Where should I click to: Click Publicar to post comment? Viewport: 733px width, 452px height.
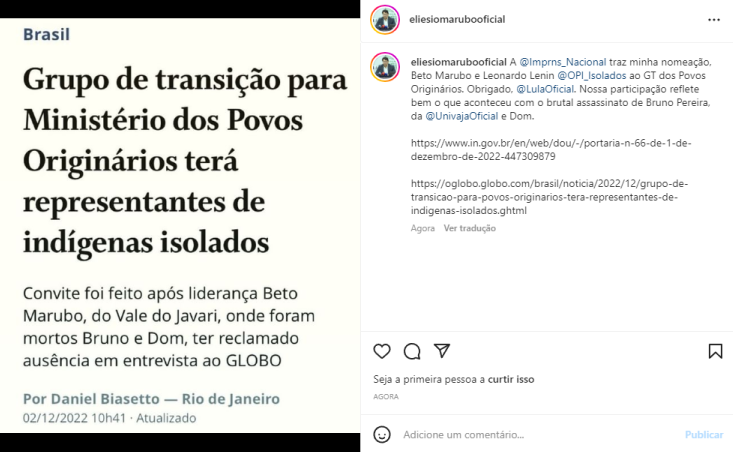(704, 435)
